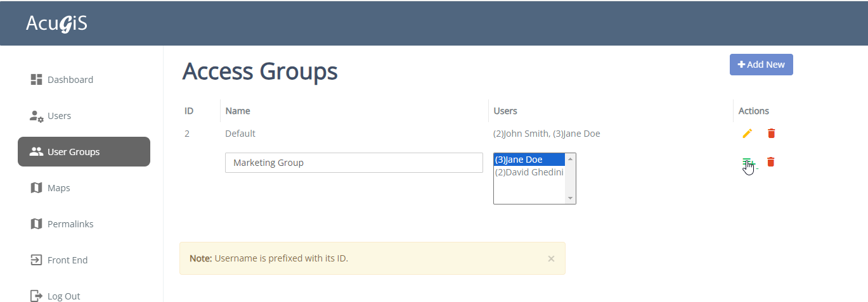Click the Log Out icon
Screen dimensions: 868x302
(36, 296)
